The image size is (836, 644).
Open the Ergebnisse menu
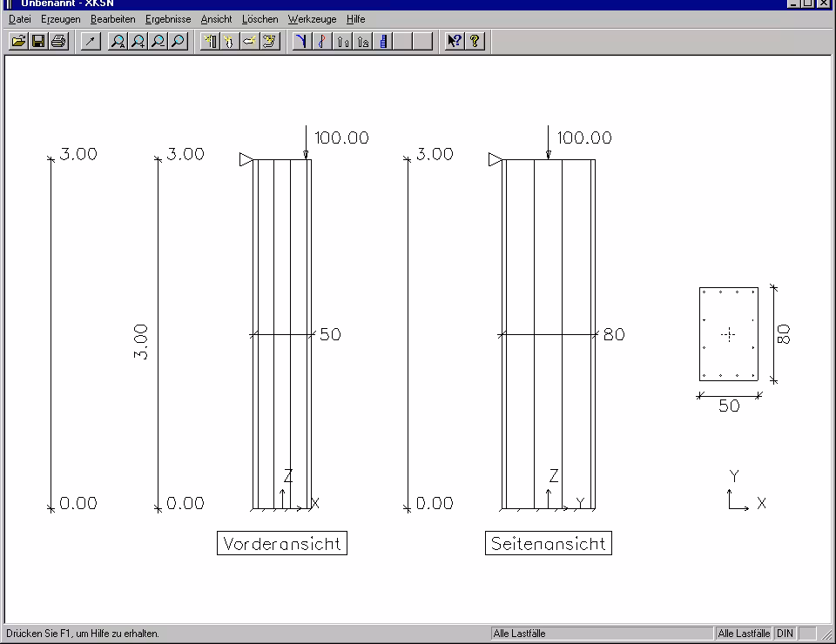pyautogui.click(x=168, y=19)
